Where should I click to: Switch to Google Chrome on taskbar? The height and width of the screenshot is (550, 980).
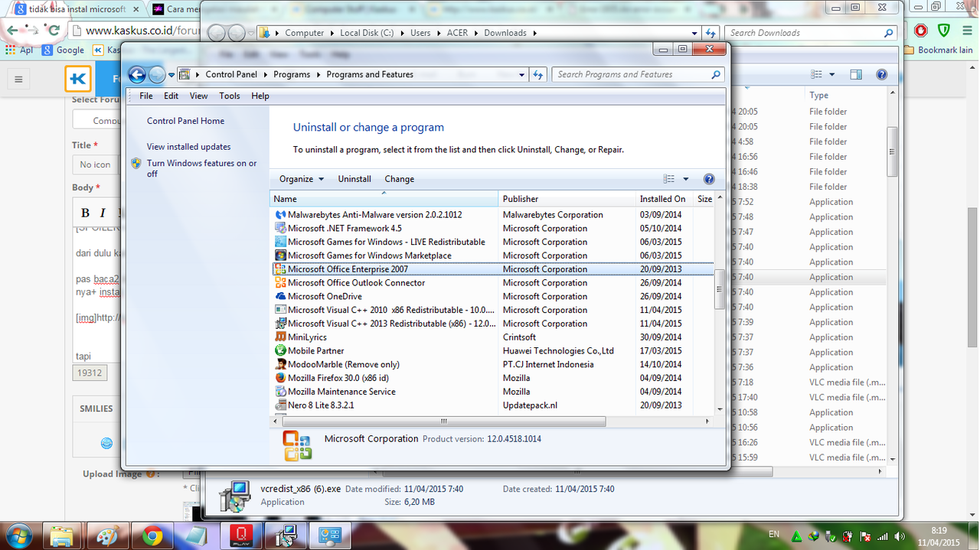(152, 535)
